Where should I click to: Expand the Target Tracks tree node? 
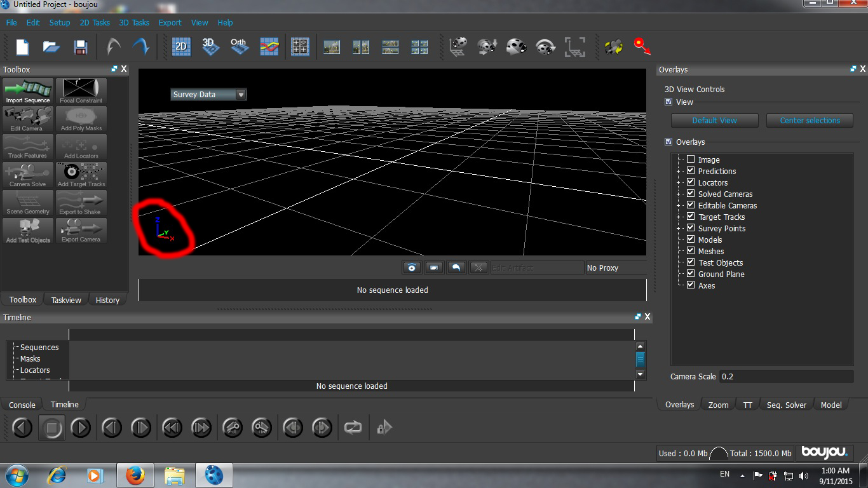tap(680, 217)
